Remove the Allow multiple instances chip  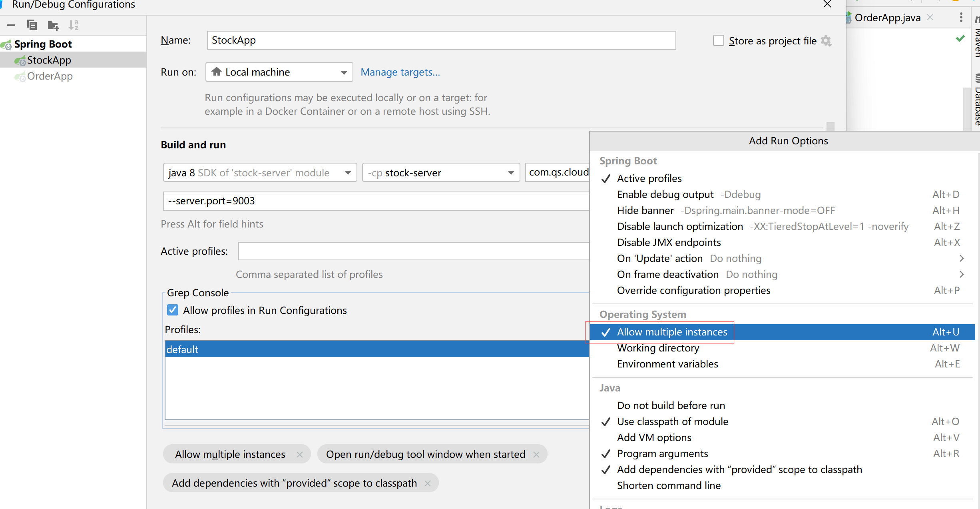[x=300, y=455]
